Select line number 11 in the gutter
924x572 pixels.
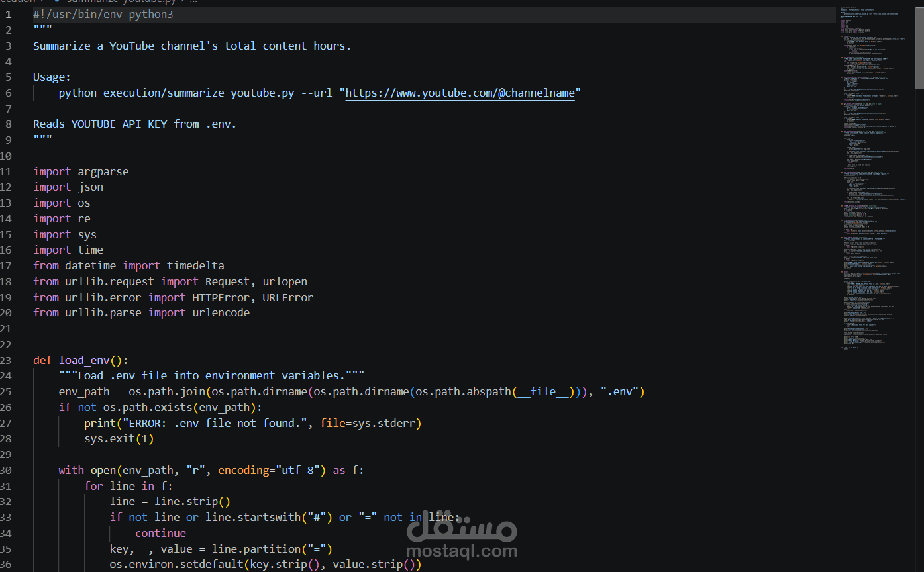pyautogui.click(x=7, y=171)
